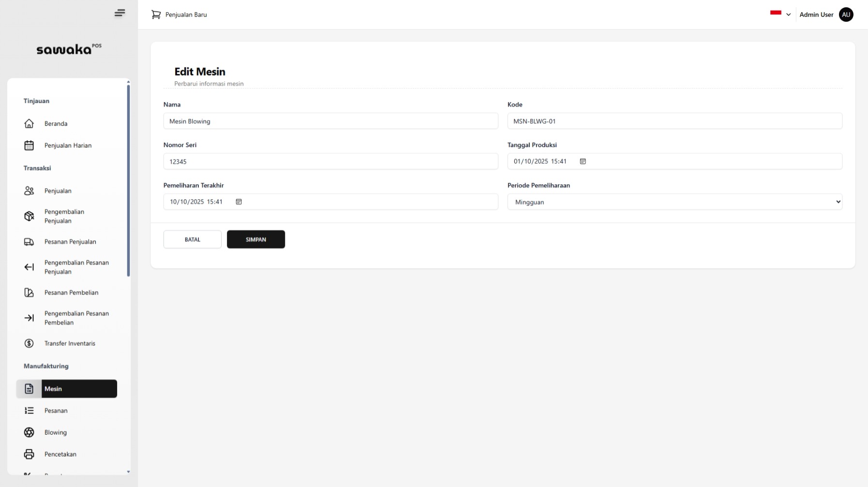Viewport: 868px width, 487px height.
Task: Click the Penjualan Baru cart icon
Action: (156, 15)
